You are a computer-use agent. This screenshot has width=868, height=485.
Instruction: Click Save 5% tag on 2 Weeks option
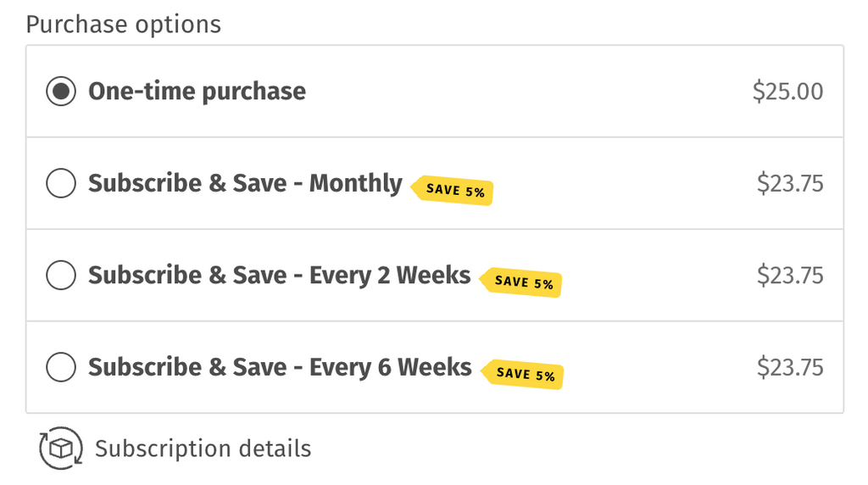[x=521, y=282]
